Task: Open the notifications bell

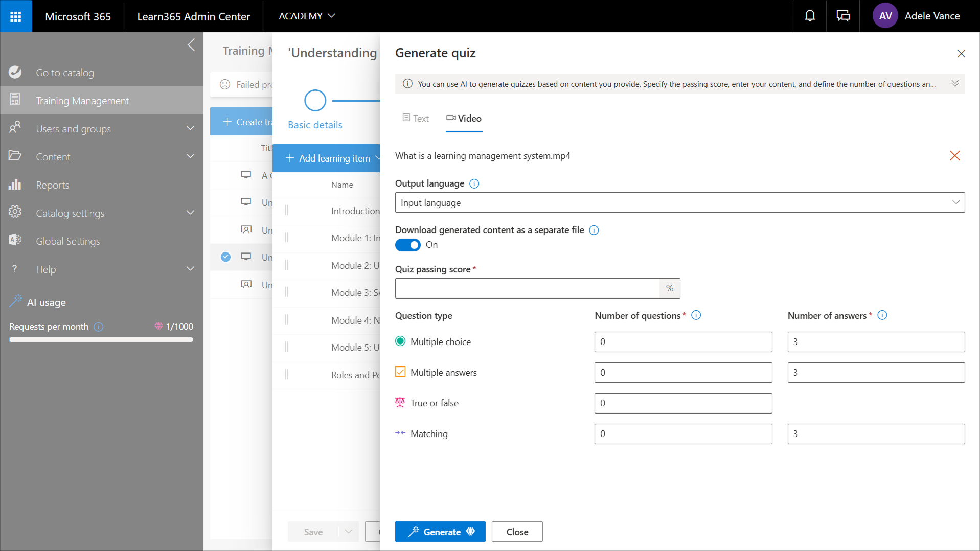Action: (x=810, y=16)
